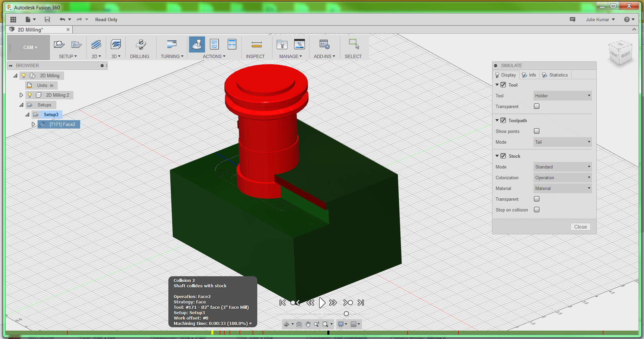Open Julie Kumar account menu
Screen dimensions: 644x339
(600, 19)
